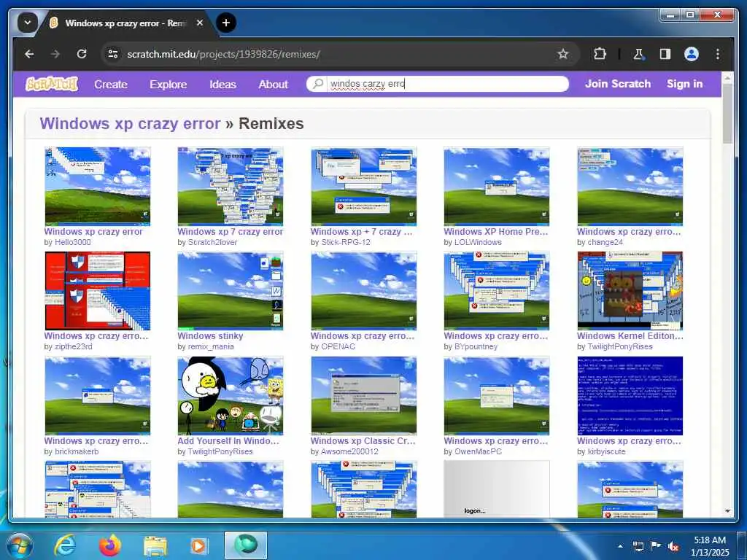Click Show desktop strip at taskbar end
Viewport: 747px width, 560px height.
pos(742,545)
